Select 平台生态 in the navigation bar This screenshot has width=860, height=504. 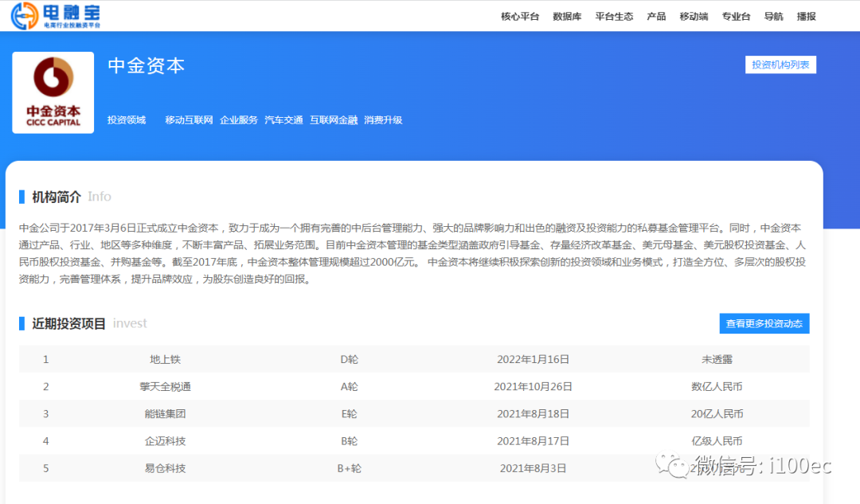click(614, 17)
